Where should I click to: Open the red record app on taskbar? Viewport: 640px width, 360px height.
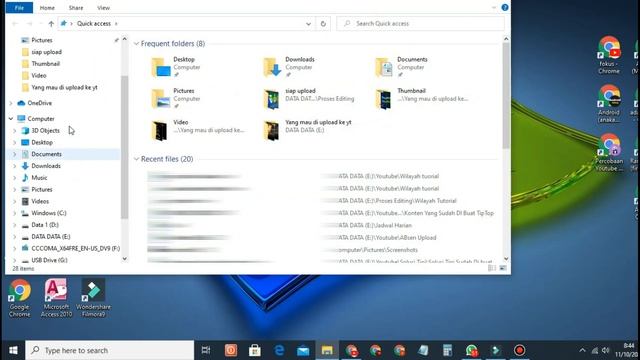(519, 350)
